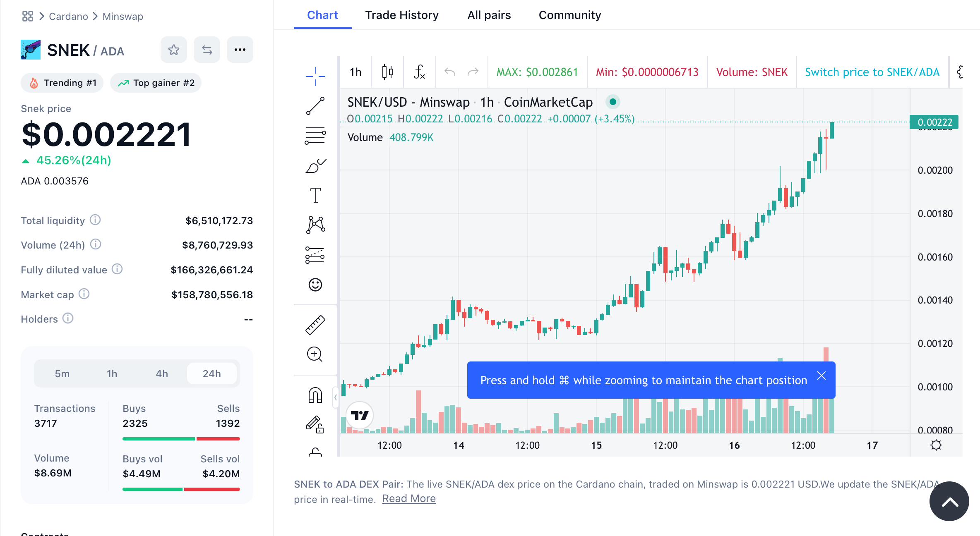
Task: Switch to the All pairs tab
Action: pos(489,15)
